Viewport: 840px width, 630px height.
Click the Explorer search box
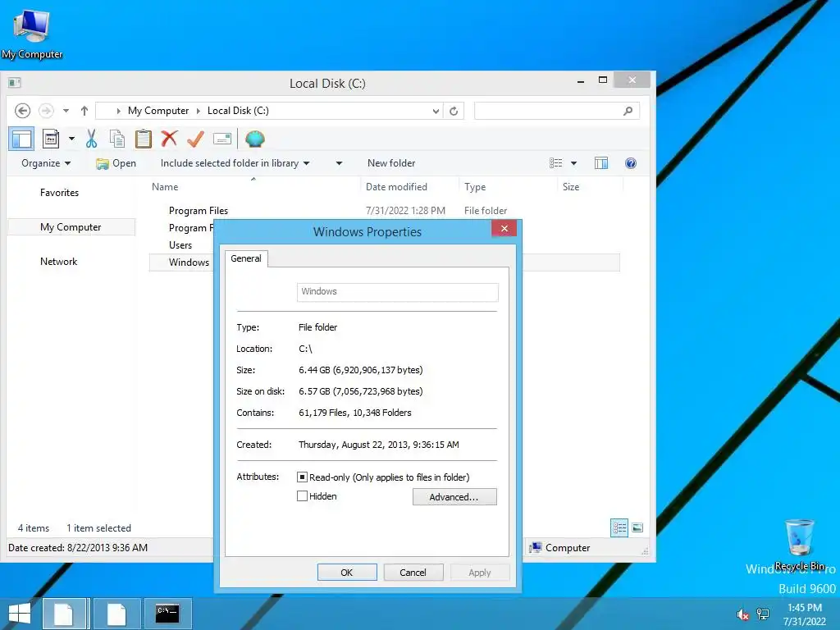(557, 111)
